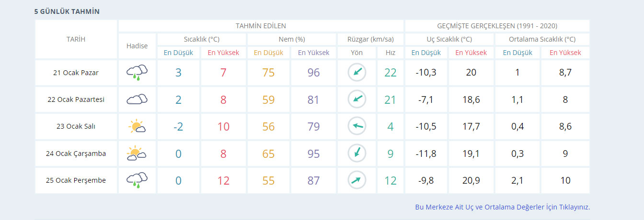Click the 5 GÜNLÜK TAHMİN heading
Image resolution: width=644 pixels, height=220 pixels.
click(67, 11)
